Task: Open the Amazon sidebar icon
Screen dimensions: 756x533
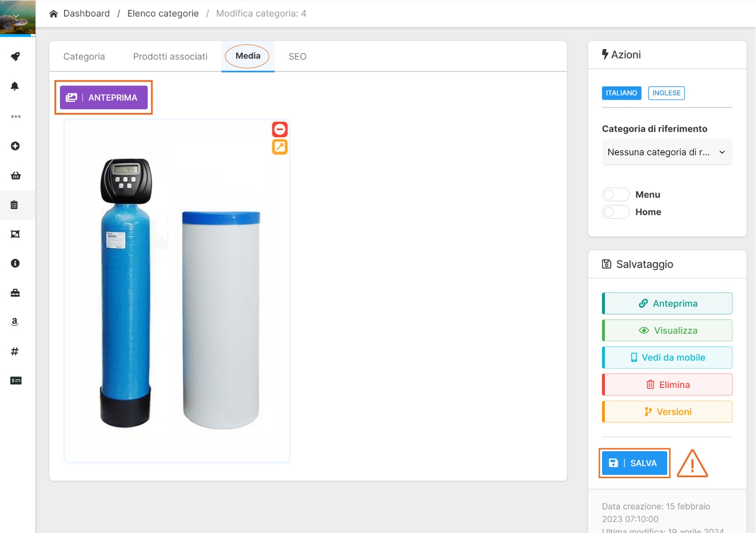Action: (15, 322)
